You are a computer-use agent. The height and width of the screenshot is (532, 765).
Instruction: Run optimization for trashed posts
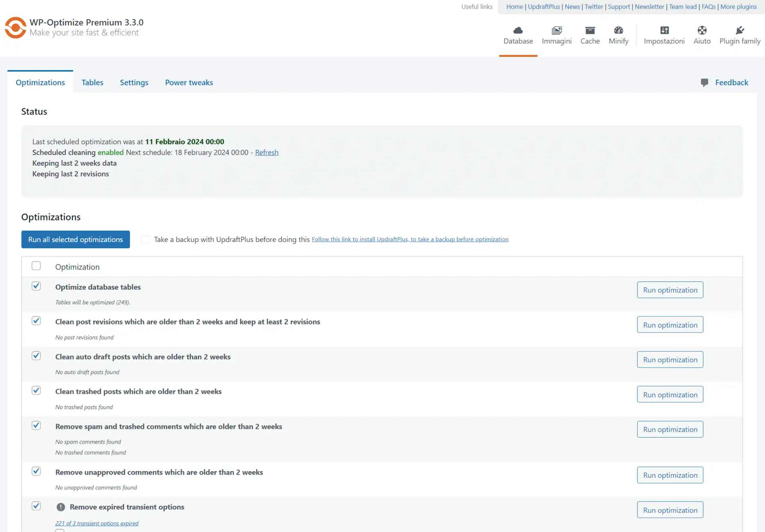(x=670, y=394)
